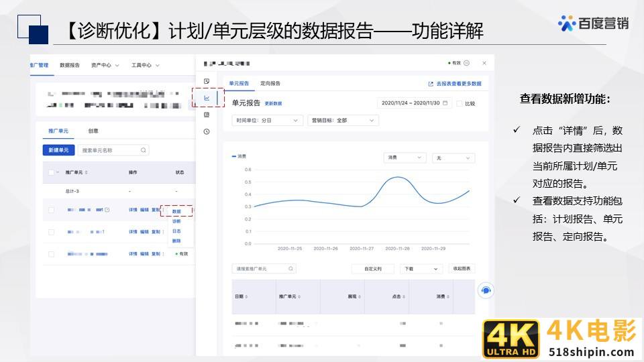
Task: Click 详情 in the highlighted first unit row
Action: pos(133,210)
